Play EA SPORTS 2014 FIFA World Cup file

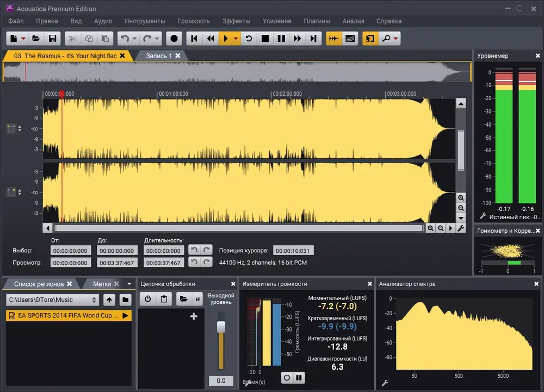coord(126,315)
